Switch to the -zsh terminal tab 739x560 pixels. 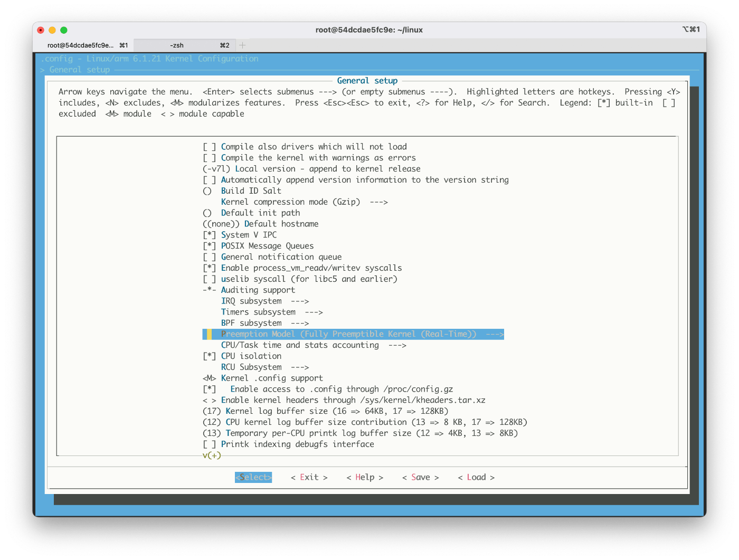(x=184, y=45)
